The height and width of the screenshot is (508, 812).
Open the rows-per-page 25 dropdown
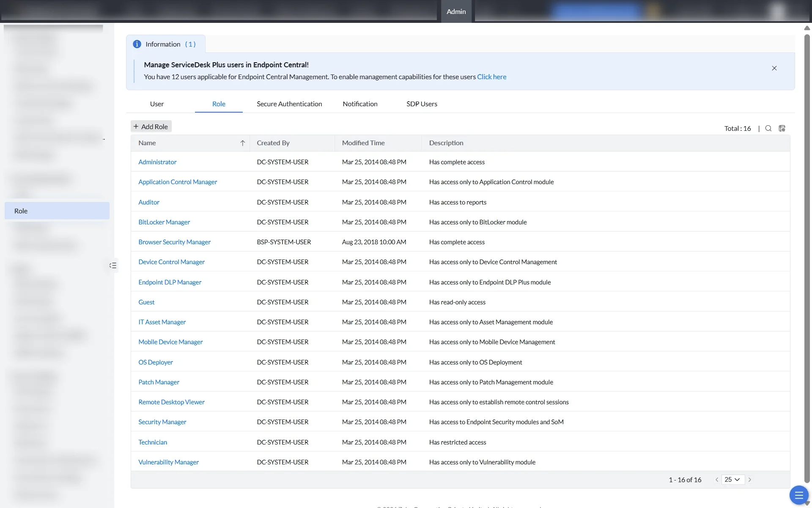(x=732, y=480)
